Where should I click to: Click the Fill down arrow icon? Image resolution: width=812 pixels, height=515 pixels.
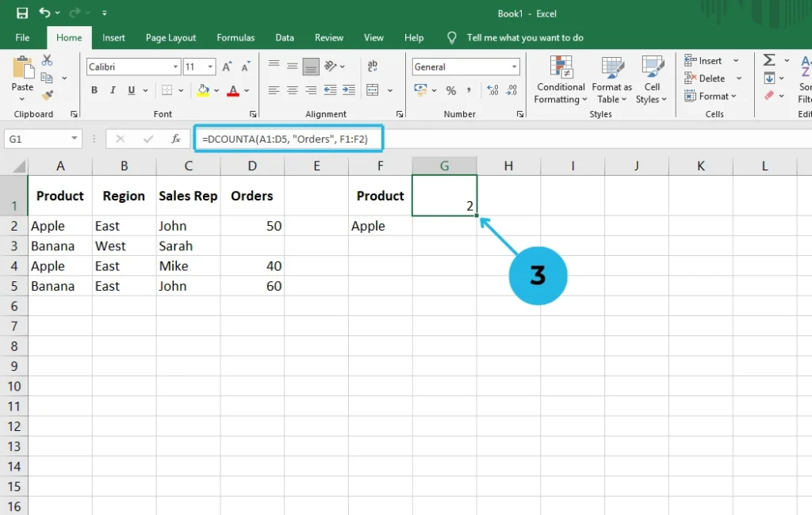(x=769, y=78)
